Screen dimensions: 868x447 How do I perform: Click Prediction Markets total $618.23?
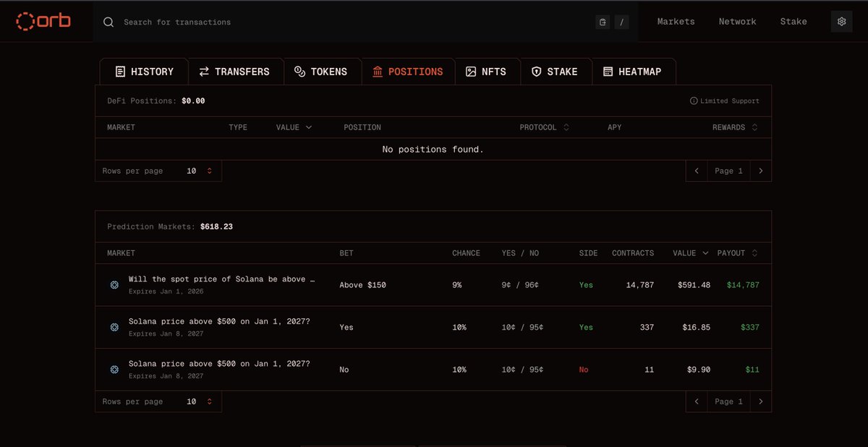(216, 226)
